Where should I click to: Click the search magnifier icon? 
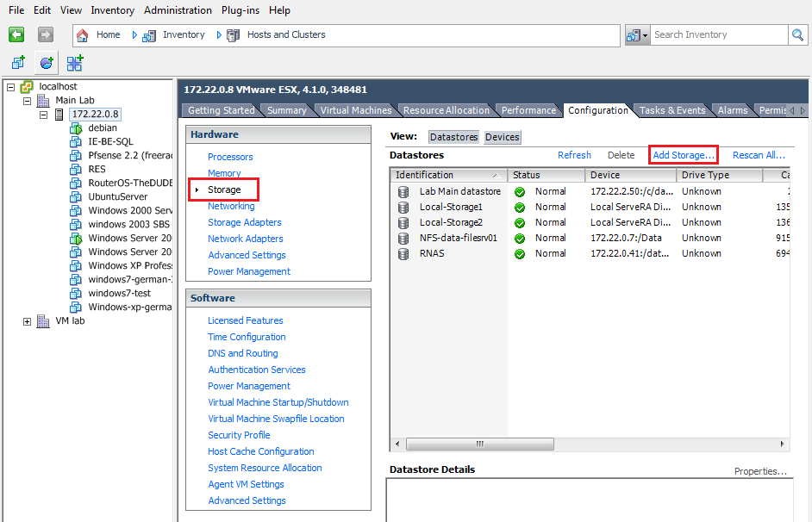point(797,34)
